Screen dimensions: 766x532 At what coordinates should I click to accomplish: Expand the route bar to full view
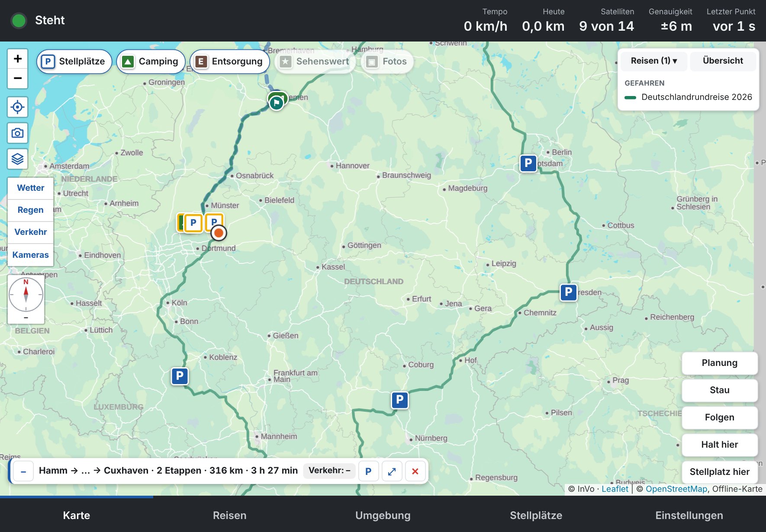click(x=392, y=471)
